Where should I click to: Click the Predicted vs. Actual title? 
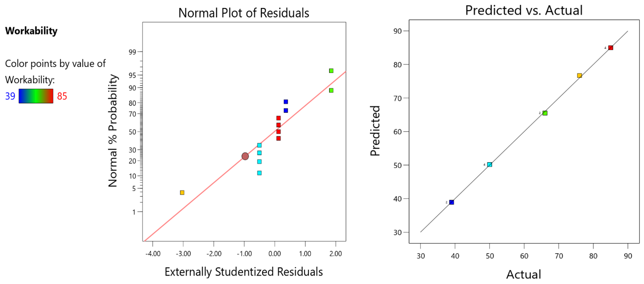click(x=524, y=11)
